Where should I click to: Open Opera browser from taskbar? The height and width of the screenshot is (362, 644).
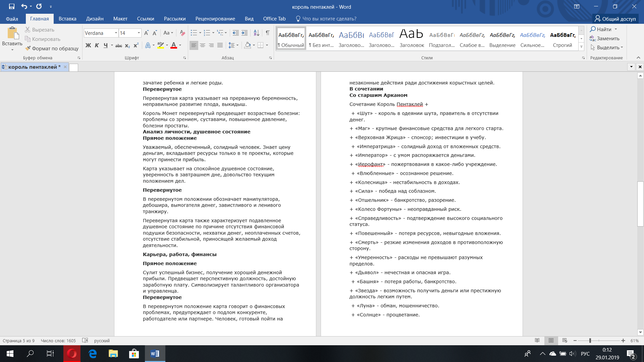tap(72, 354)
